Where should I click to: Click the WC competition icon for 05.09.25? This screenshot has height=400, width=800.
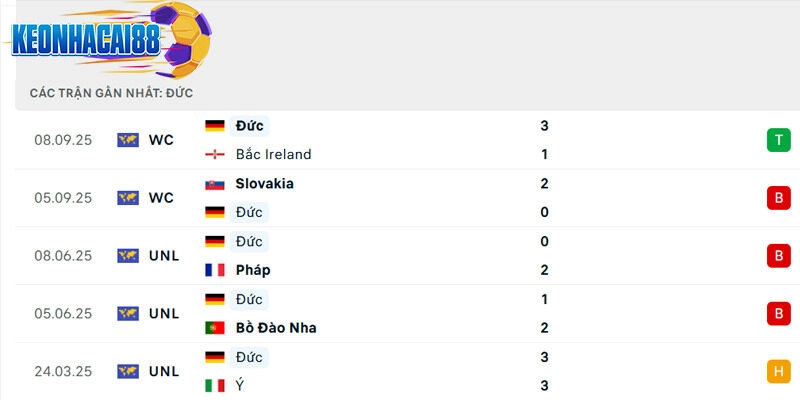(127, 198)
